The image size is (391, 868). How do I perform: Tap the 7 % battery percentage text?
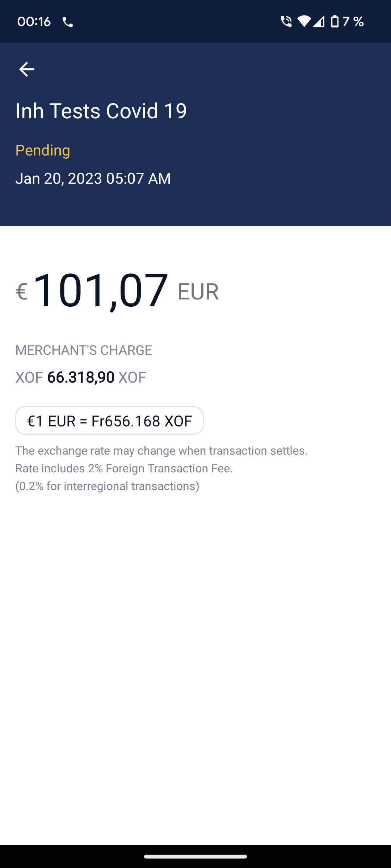[x=353, y=22]
